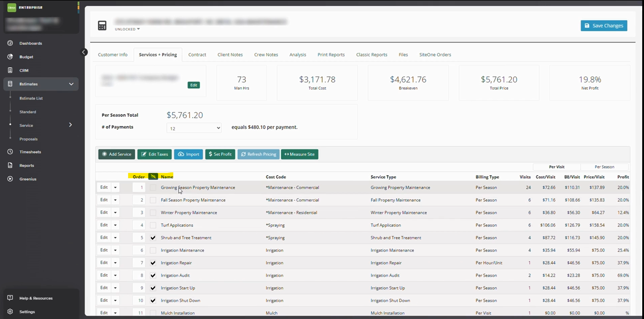The height and width of the screenshot is (319, 644).
Task: Switch to the Analysis tab
Action: (x=297, y=54)
